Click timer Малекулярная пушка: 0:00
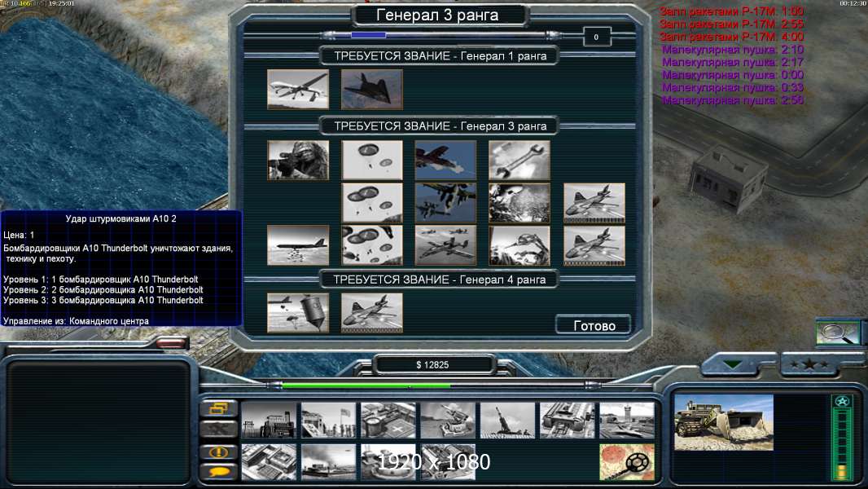Screen dimensions: 868x489 pyautogui.click(x=732, y=75)
